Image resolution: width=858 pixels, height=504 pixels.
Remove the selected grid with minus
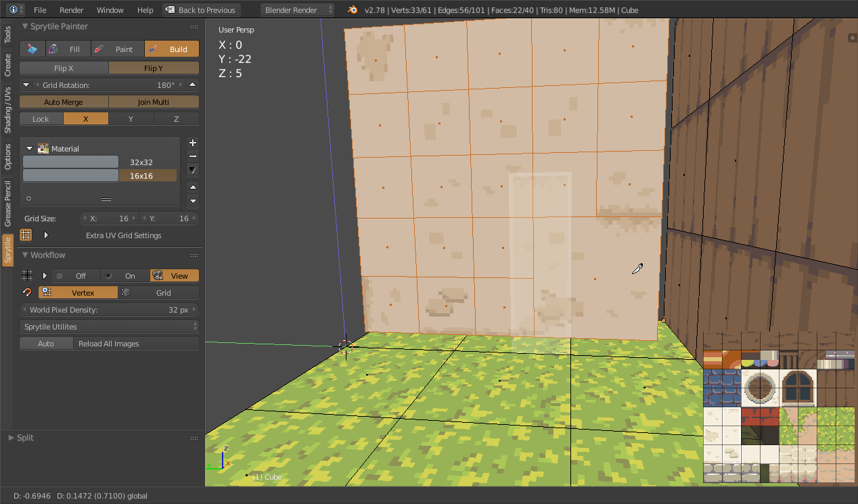coord(193,156)
